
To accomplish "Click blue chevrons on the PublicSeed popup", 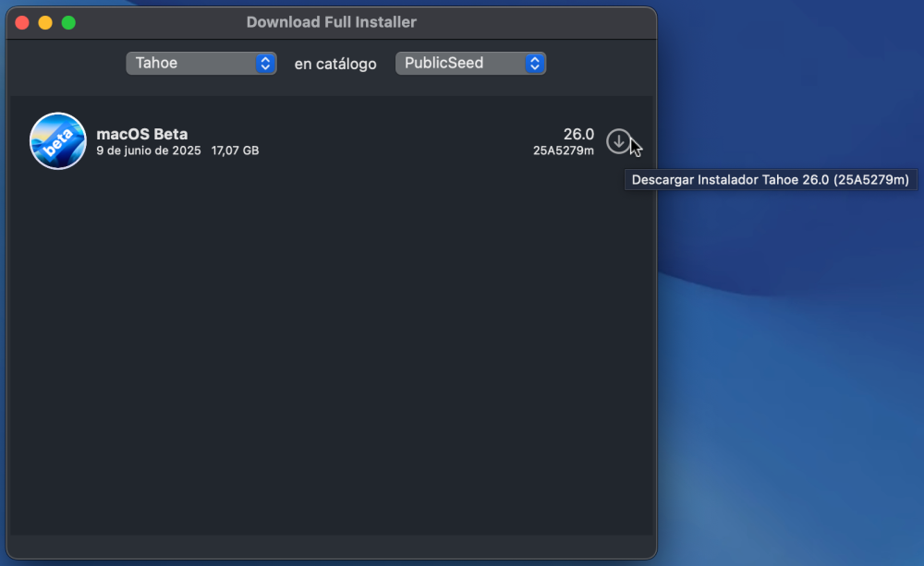I will click(x=534, y=63).
